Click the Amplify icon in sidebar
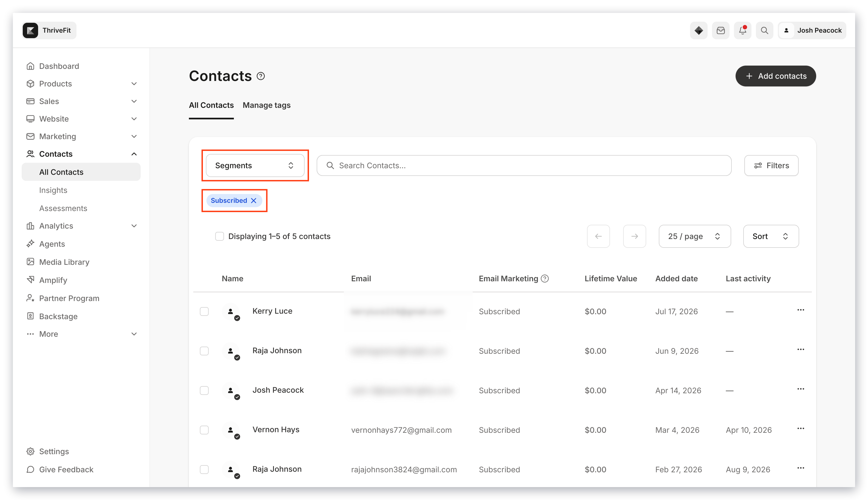The width and height of the screenshot is (868, 500). tap(30, 280)
